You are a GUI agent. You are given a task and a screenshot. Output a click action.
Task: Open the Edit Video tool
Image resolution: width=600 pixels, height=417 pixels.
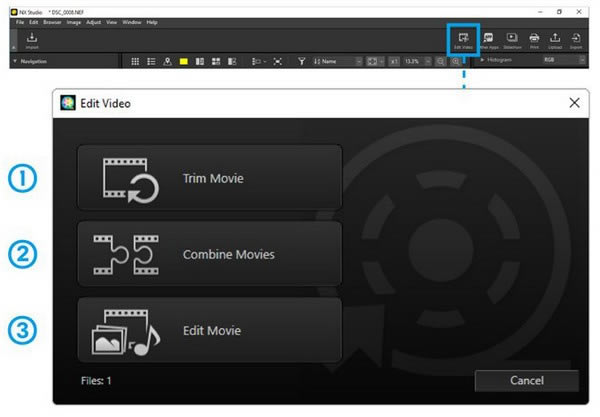[x=463, y=39]
